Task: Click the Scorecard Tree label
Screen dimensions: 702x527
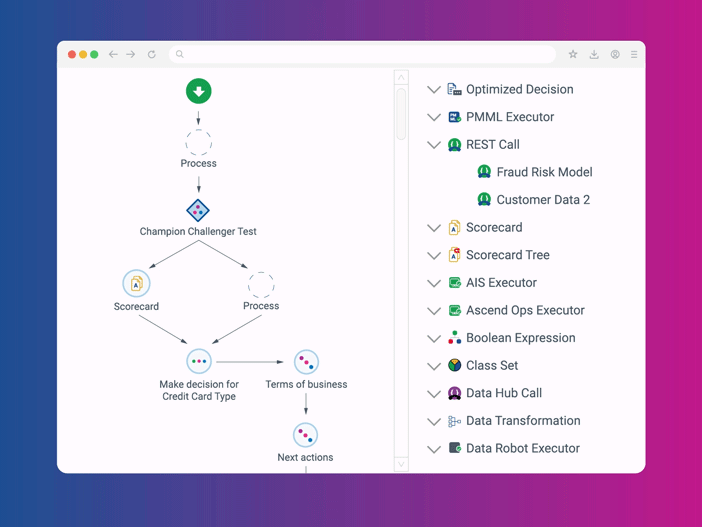Action: 507,255
